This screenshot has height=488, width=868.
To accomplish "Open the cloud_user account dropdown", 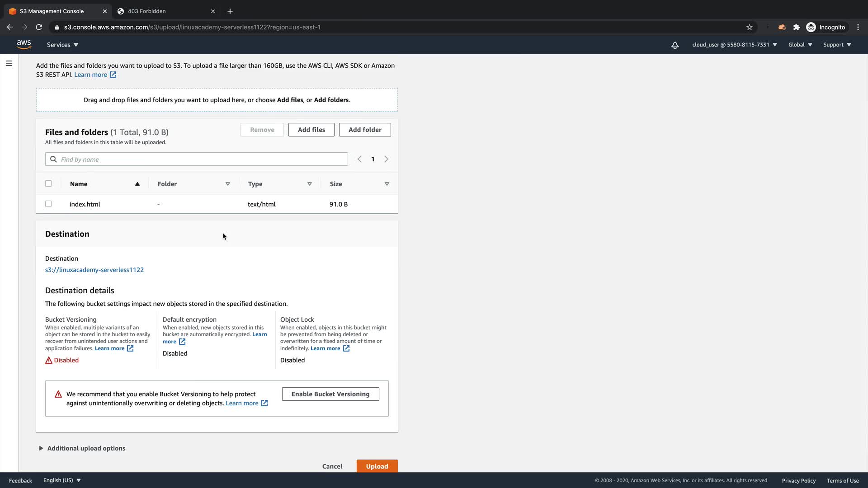I will tap(734, 45).
